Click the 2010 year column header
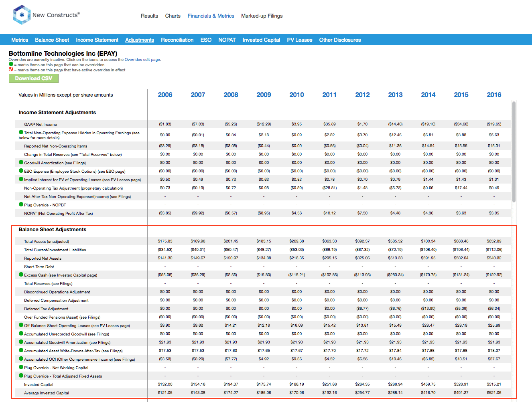This screenshot has height=402, width=532. click(296, 95)
